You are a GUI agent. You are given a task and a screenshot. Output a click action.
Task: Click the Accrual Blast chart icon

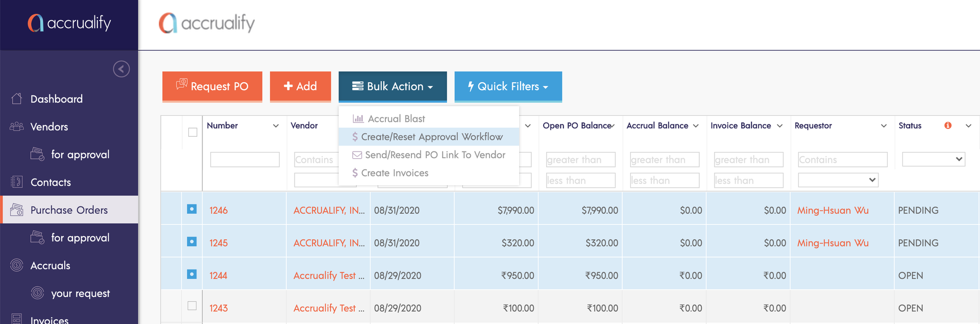[358, 118]
